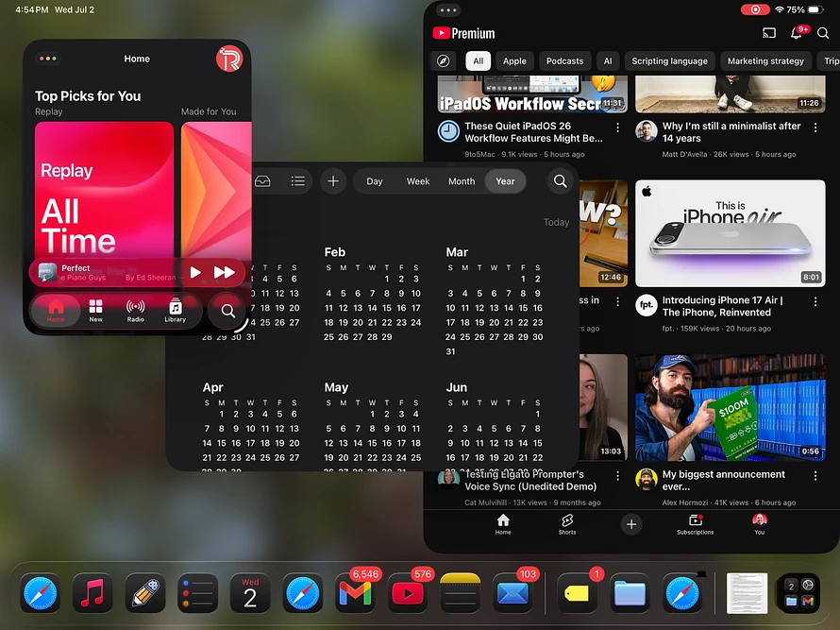
Task: Open the Radio tab in Music
Action: [x=136, y=311]
